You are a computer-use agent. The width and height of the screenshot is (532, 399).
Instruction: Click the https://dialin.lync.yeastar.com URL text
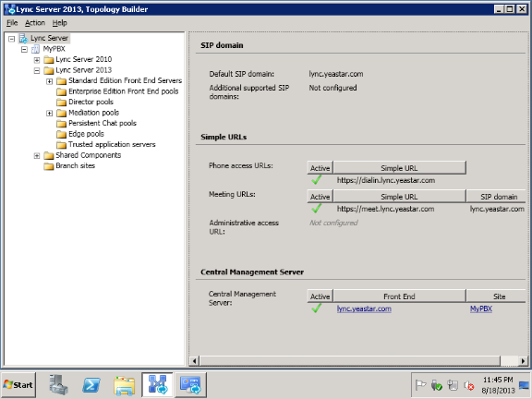[386, 180]
